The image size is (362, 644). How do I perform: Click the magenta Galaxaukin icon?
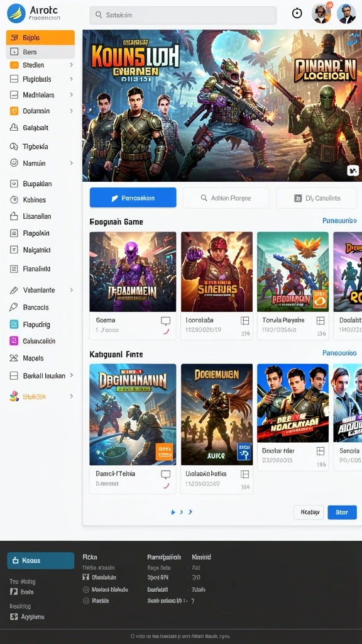[x=14, y=341]
